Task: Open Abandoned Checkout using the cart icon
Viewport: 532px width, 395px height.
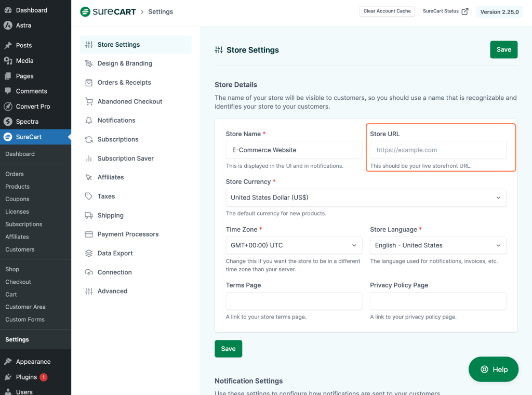Action: [x=88, y=101]
